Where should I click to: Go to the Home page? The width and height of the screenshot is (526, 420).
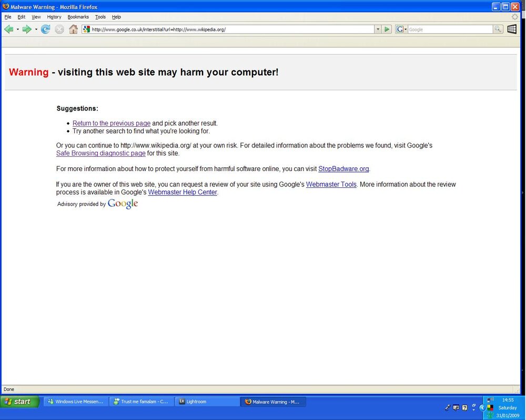[73, 29]
